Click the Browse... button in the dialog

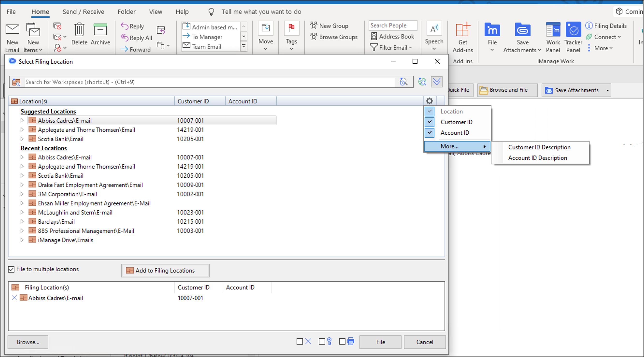tap(28, 342)
